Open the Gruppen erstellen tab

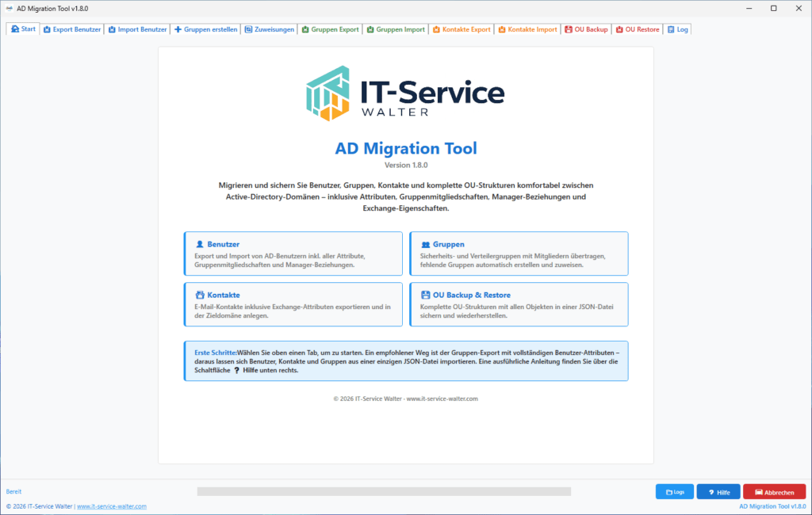205,29
